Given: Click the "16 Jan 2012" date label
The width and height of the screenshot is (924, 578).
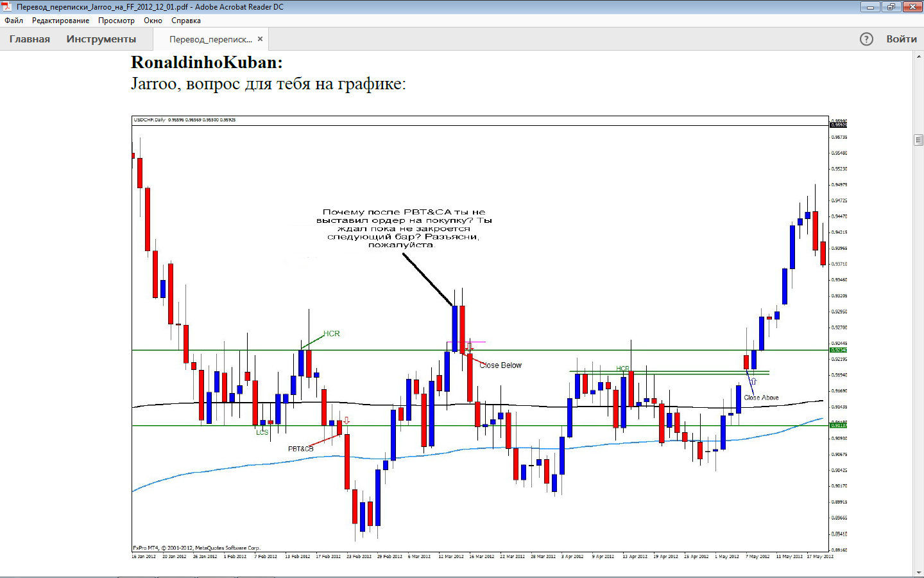Looking at the screenshot, I should pos(144,557).
